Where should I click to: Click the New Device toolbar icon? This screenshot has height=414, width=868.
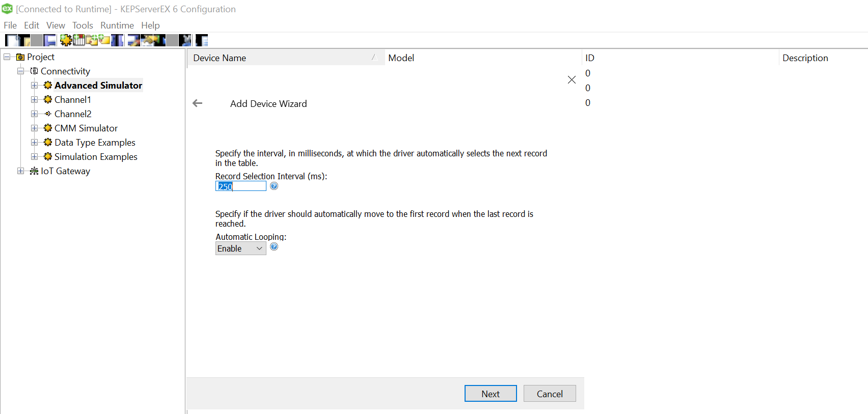coord(79,40)
